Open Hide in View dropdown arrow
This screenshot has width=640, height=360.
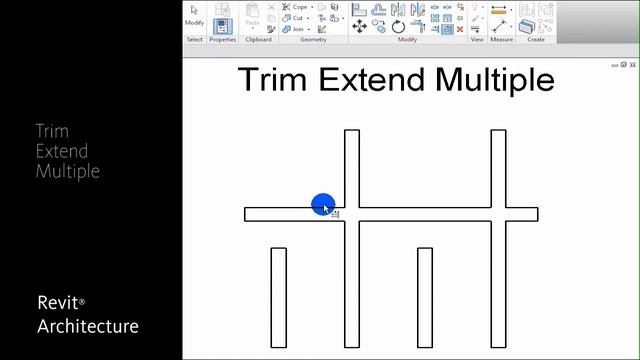coord(482,7)
